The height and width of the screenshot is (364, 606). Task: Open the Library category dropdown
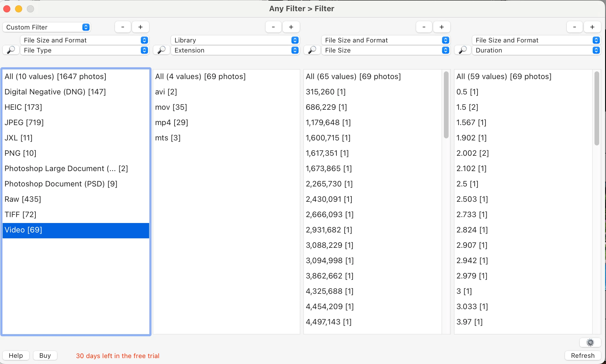[x=235, y=40]
